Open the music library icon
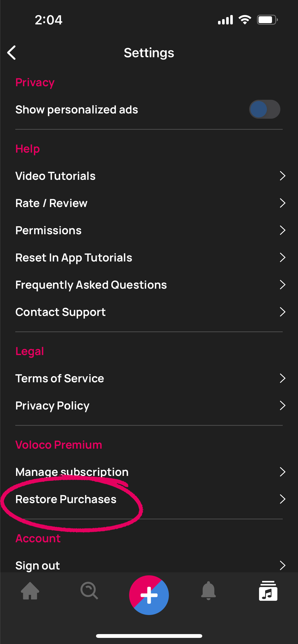Image resolution: width=298 pixels, height=644 pixels. 268,591
